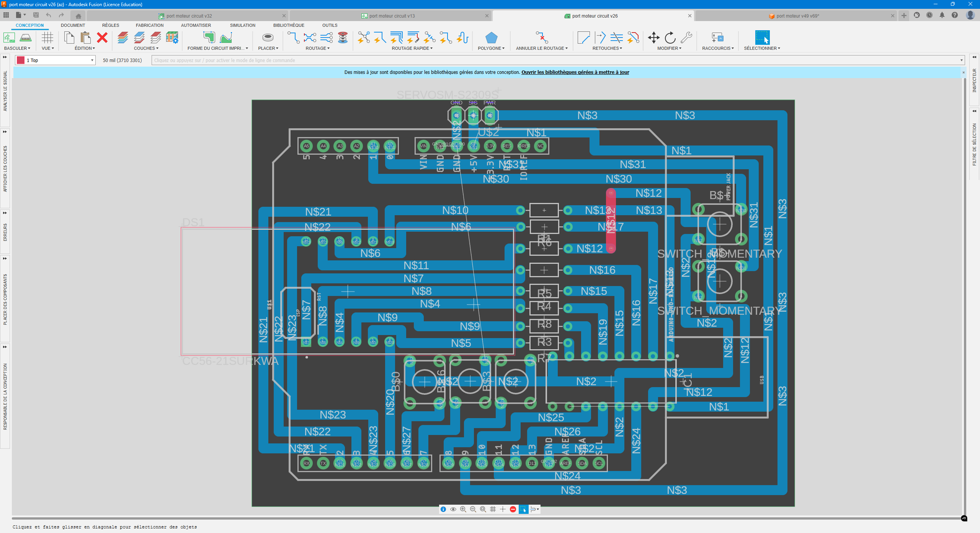Open the Annuler le routage tool
980x533 pixels.
tap(541, 38)
